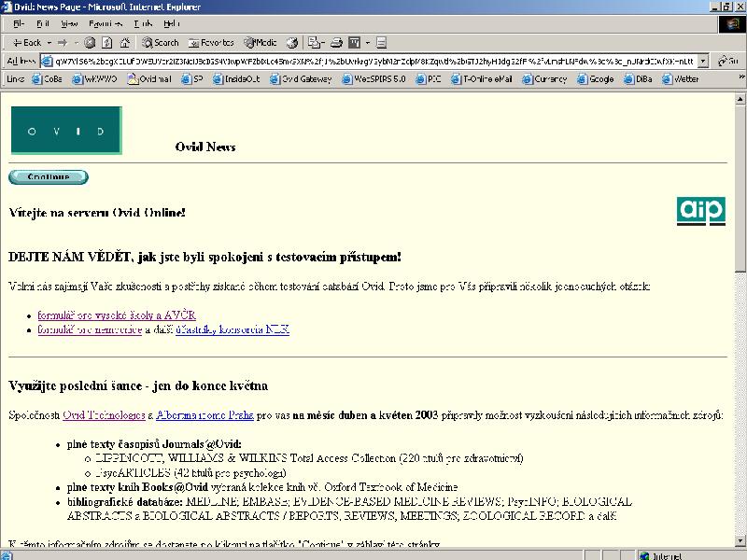Viewport: 747px width, 560px height.
Task: Open the Favorites toolbar button
Action: [211, 43]
